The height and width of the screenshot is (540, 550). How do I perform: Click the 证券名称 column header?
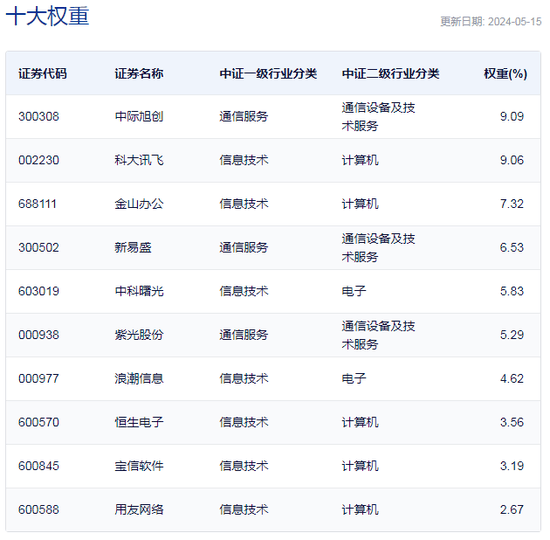(x=139, y=74)
